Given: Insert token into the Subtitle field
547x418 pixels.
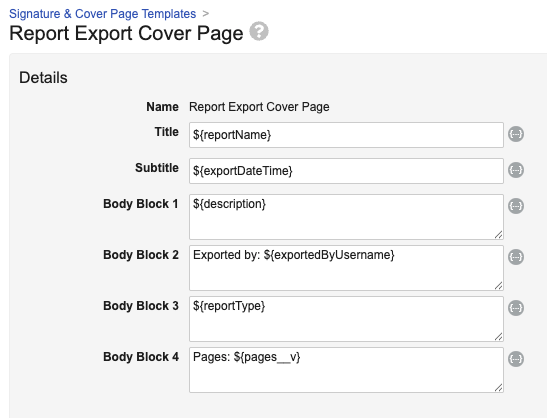Looking at the screenshot, I should 516,170.
